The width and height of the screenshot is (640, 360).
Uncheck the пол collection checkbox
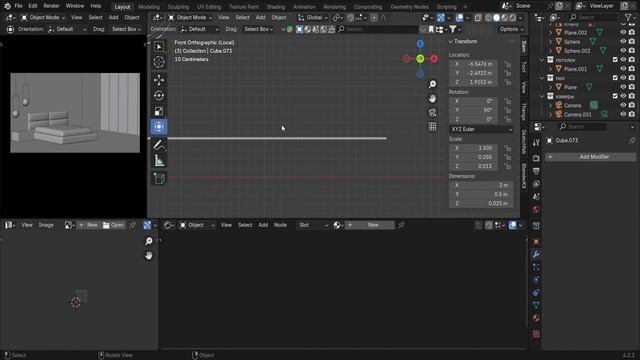click(x=615, y=78)
